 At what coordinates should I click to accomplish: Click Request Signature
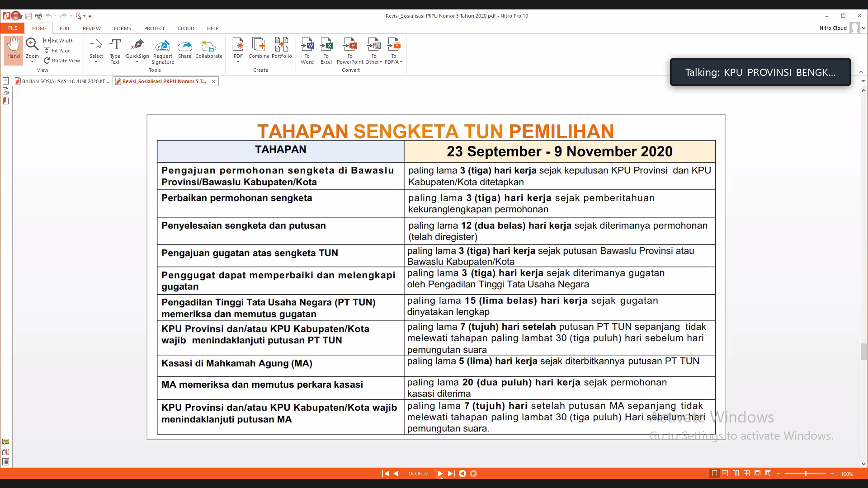coord(162,51)
